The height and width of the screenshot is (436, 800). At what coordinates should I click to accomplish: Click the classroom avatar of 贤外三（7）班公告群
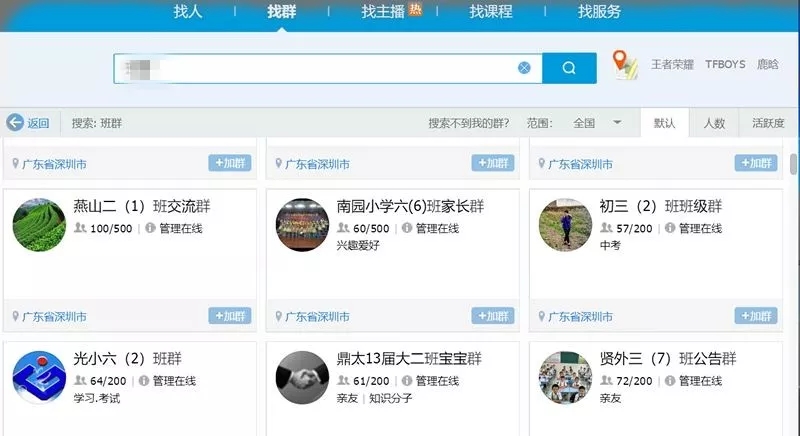[564, 377]
